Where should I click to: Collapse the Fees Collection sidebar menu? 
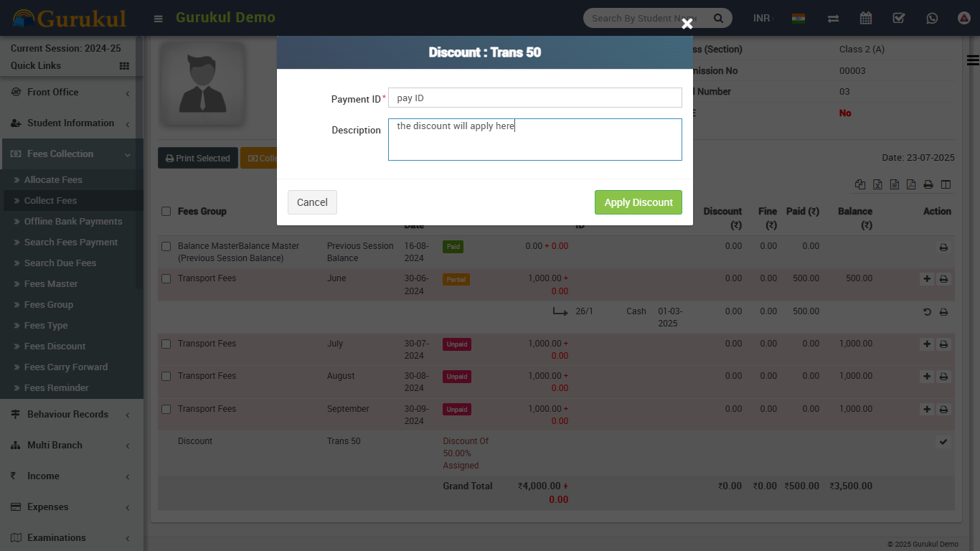coord(72,154)
